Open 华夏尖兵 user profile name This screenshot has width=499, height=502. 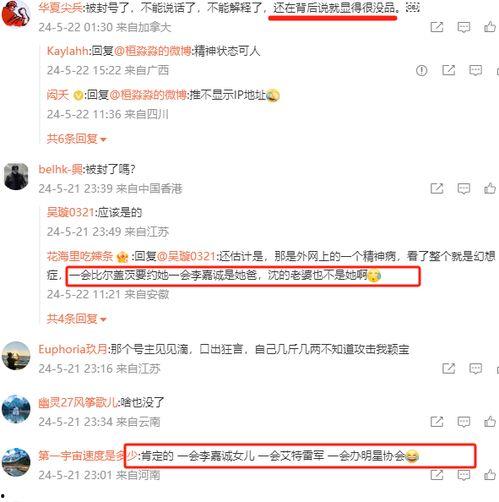60,8
